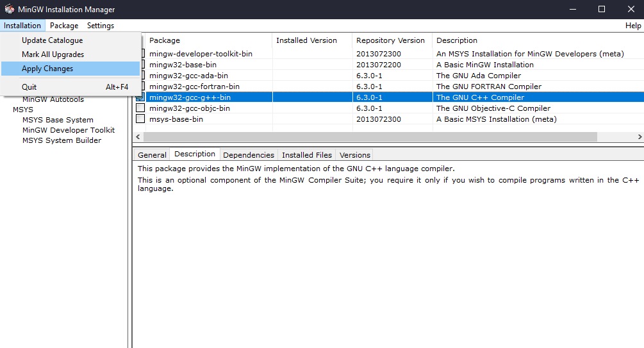Screen dimensions: 644x348
Task: Open the Package menu
Action: pyautogui.click(x=64, y=26)
